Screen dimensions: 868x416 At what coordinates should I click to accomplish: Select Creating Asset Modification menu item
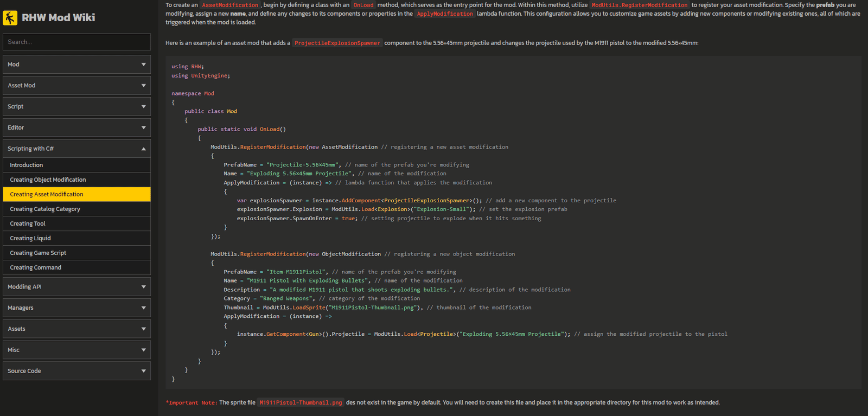tap(76, 194)
